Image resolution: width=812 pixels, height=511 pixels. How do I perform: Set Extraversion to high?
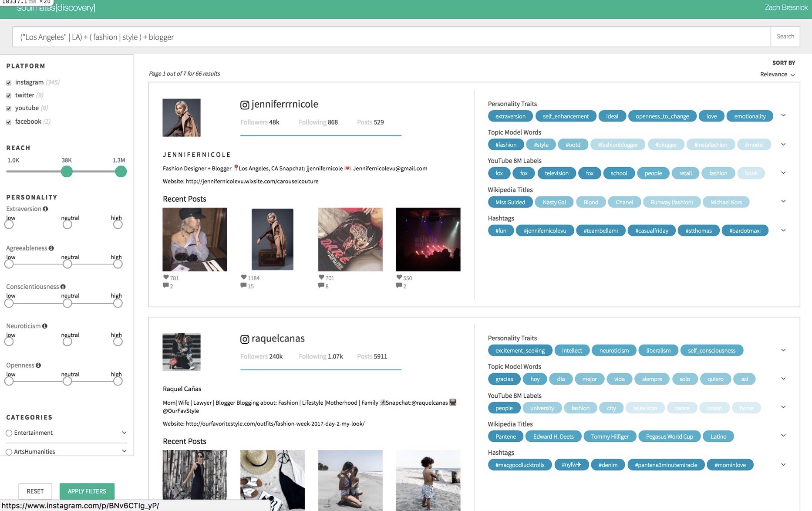point(118,224)
